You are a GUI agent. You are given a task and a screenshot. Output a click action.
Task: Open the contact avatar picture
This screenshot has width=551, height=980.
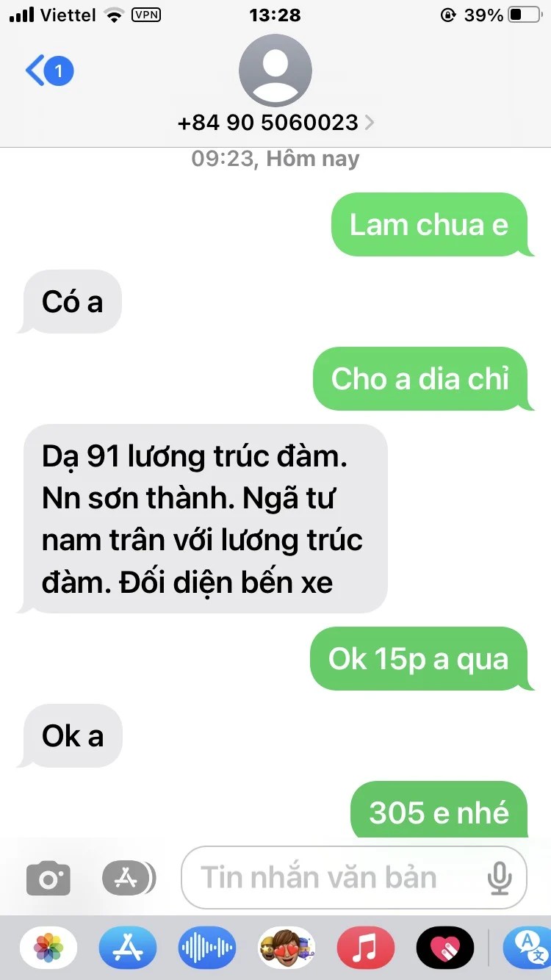coord(275,71)
